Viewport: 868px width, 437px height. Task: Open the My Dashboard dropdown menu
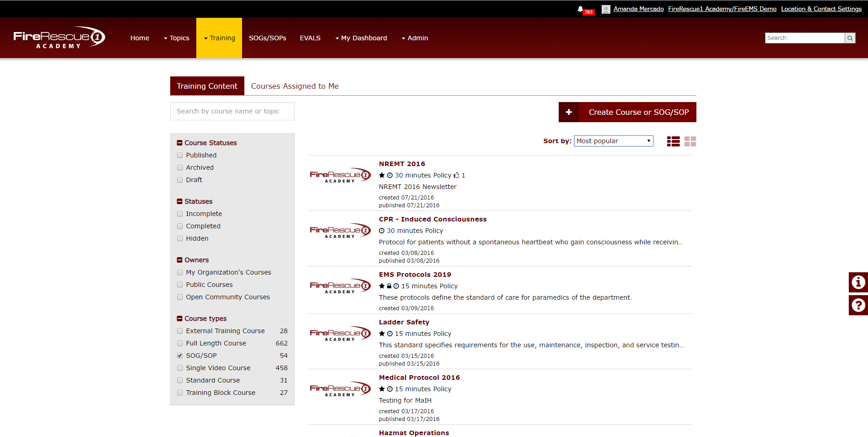[361, 38]
